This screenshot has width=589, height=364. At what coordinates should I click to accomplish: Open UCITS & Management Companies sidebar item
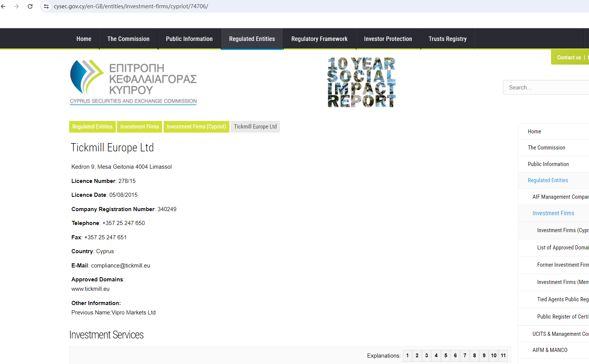point(554,334)
